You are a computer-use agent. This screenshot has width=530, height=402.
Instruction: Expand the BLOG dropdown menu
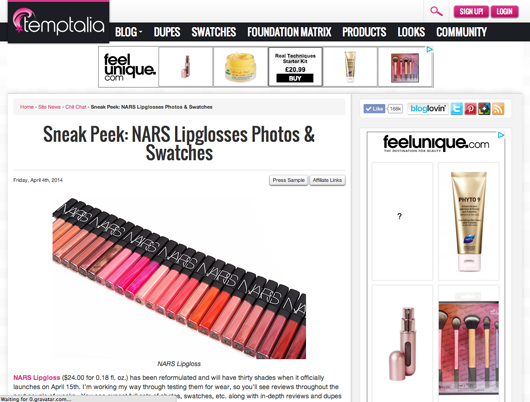tap(128, 32)
